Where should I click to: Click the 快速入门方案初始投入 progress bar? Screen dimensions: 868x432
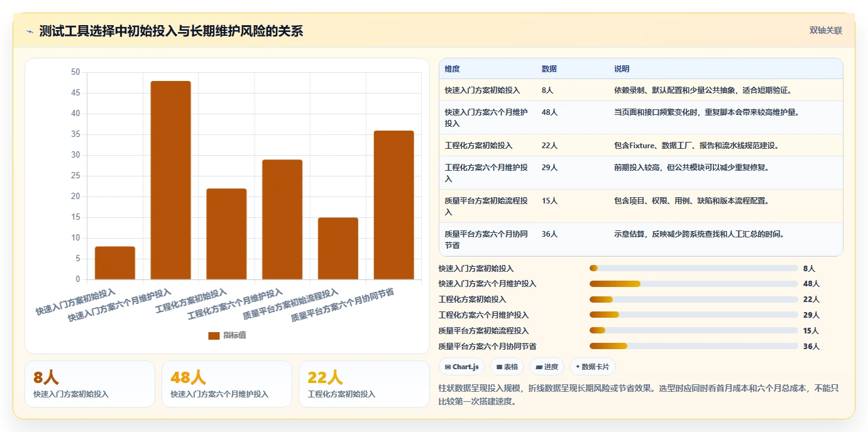[693, 268]
